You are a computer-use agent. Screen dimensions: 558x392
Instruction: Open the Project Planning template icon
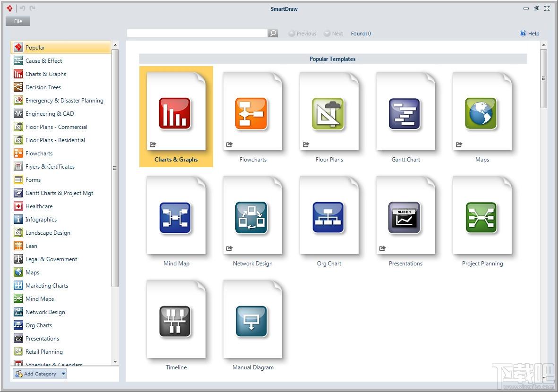[x=481, y=217]
